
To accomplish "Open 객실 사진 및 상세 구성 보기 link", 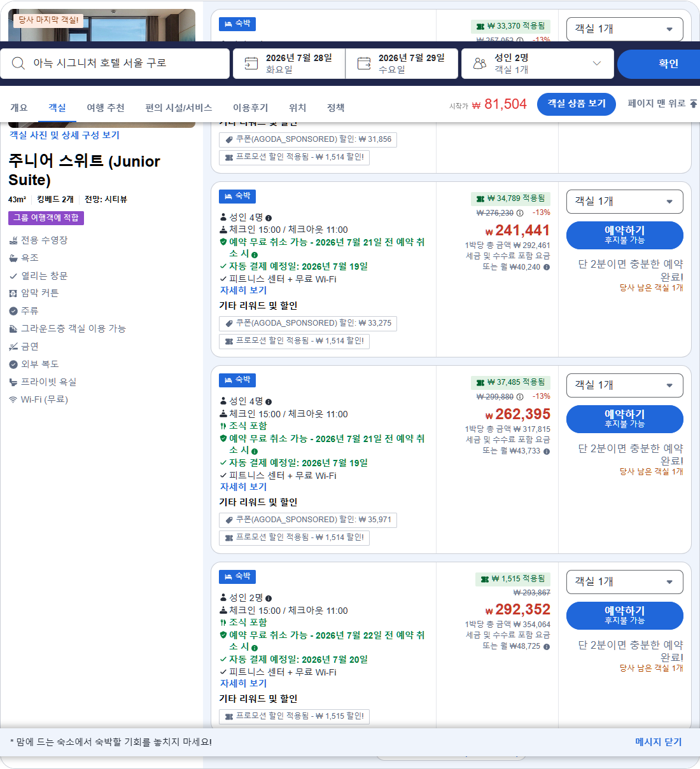I will 64,135.
